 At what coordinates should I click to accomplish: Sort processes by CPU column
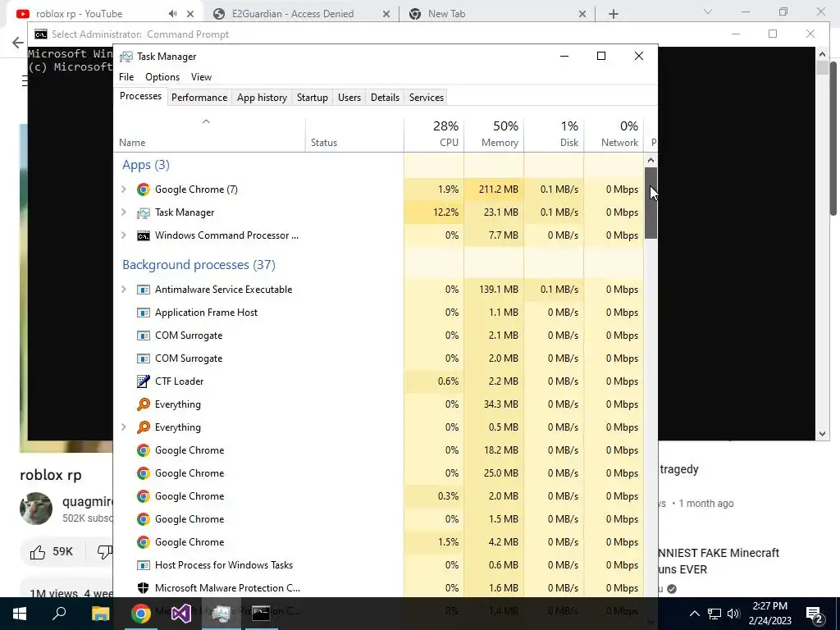coord(434,134)
